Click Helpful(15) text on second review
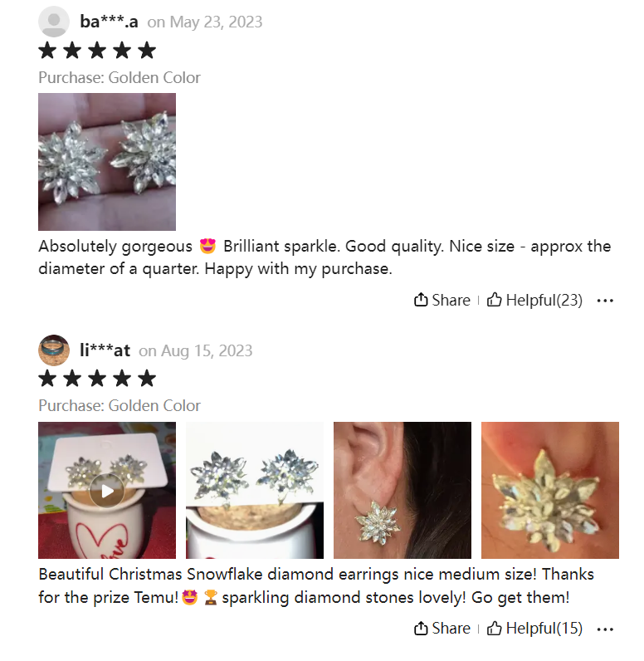 544,628
